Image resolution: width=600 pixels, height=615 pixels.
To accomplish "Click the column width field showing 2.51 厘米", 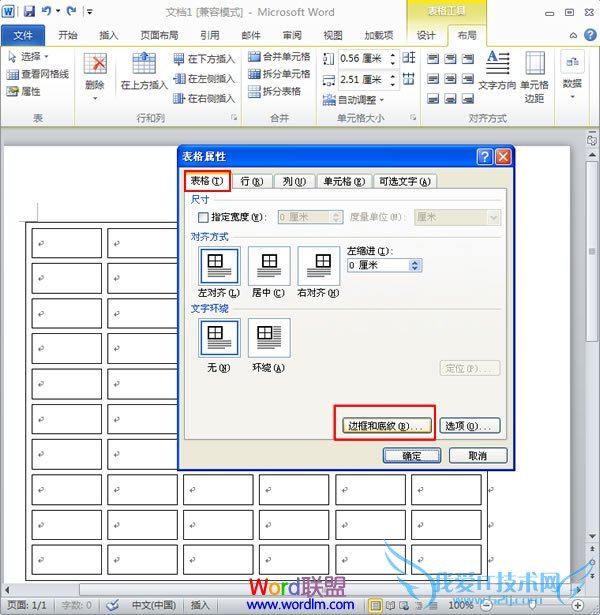I will pos(364,80).
